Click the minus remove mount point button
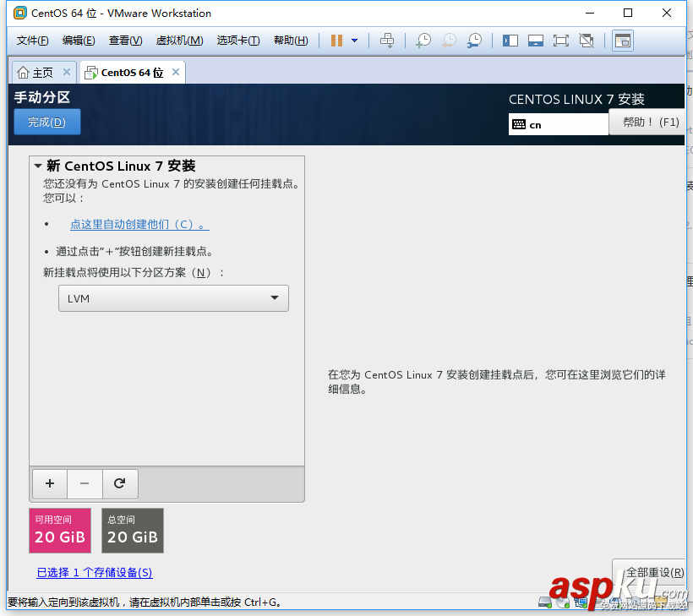The width and height of the screenshot is (693, 616). (x=85, y=483)
